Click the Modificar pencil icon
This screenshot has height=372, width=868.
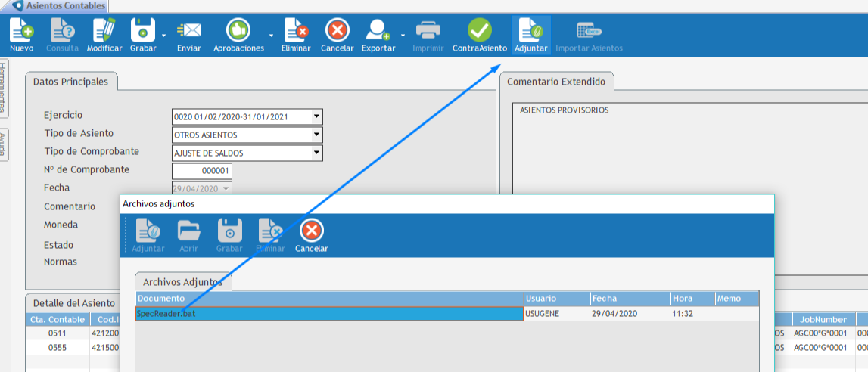pos(104,31)
